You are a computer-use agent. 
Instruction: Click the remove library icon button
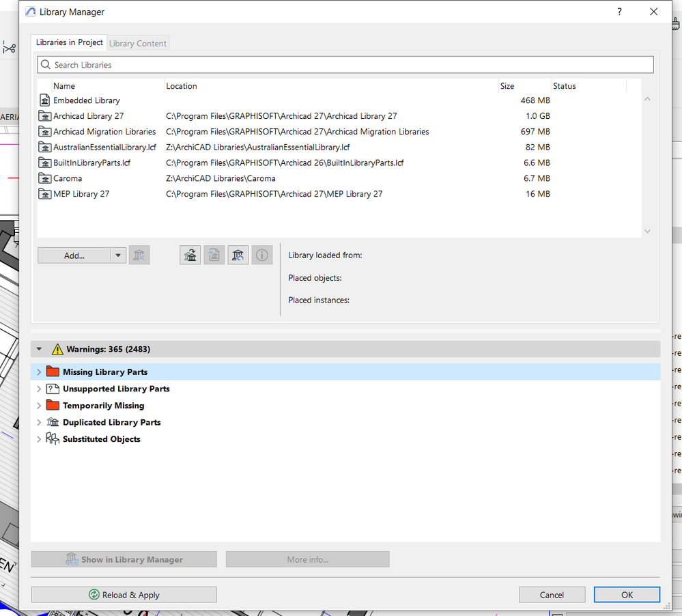[139, 255]
